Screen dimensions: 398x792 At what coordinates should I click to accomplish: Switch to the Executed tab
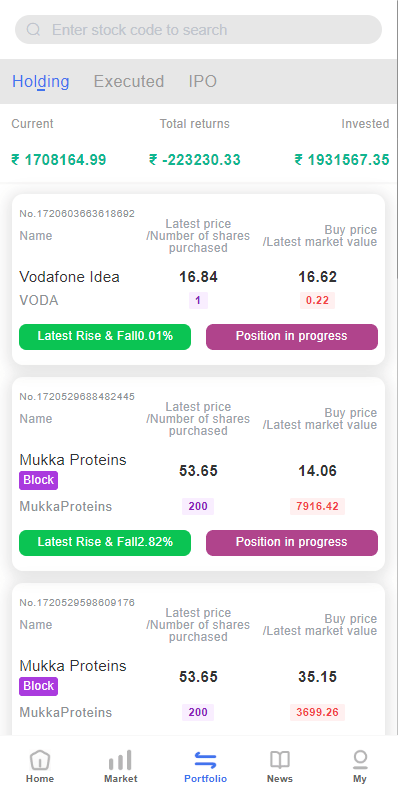129,81
